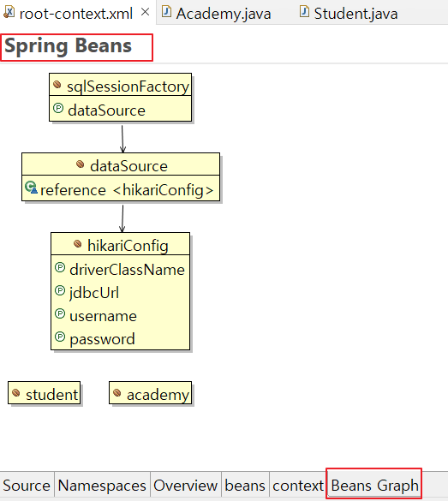Viewport: 448px width, 501px height.
Task: Switch to the Student.java editor tab
Action: [x=349, y=13]
